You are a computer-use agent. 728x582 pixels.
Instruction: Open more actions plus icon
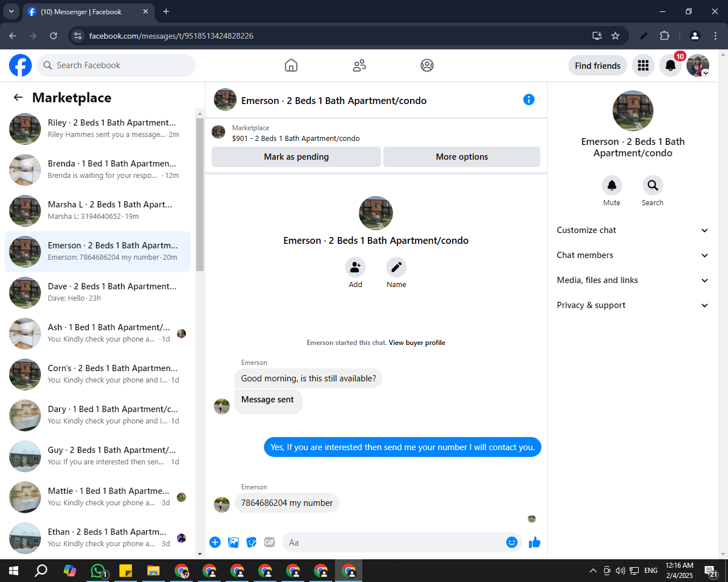pos(215,542)
